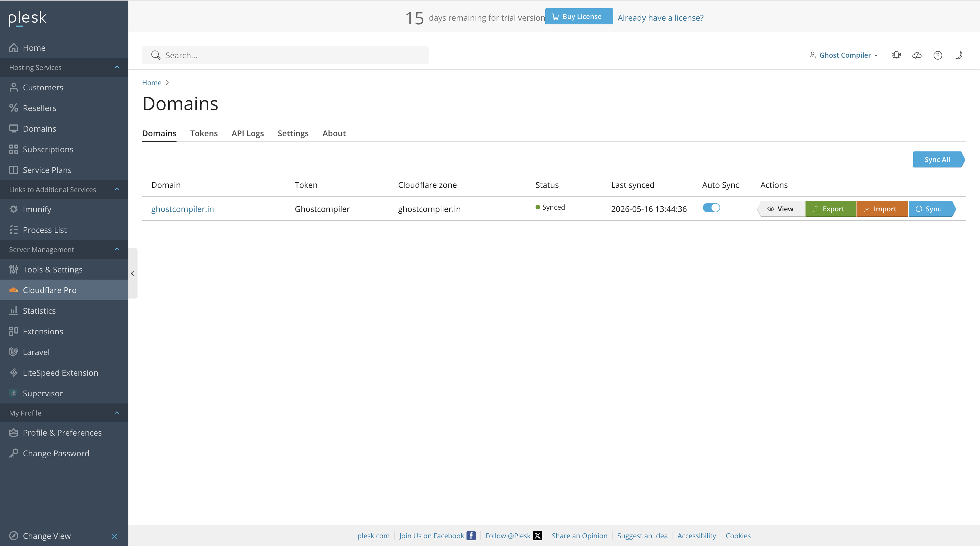Open the Resellers sidebar item

[64, 108]
